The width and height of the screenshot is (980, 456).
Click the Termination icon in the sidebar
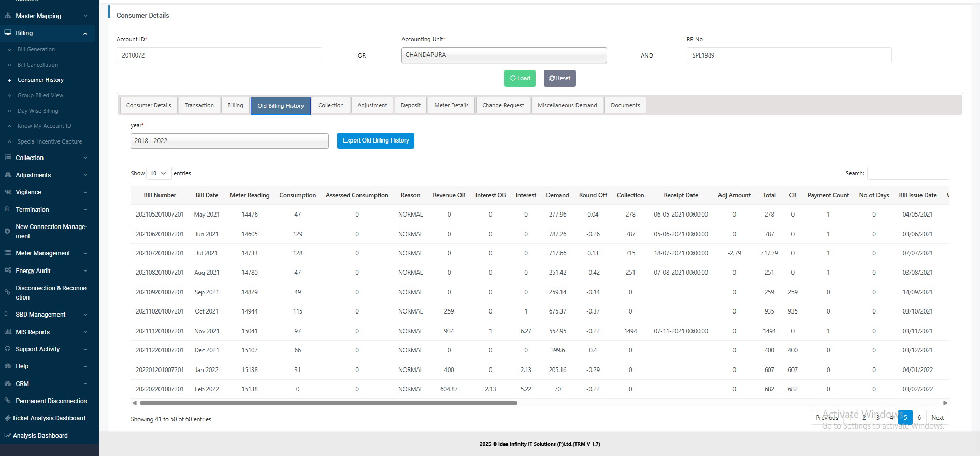click(x=7, y=209)
